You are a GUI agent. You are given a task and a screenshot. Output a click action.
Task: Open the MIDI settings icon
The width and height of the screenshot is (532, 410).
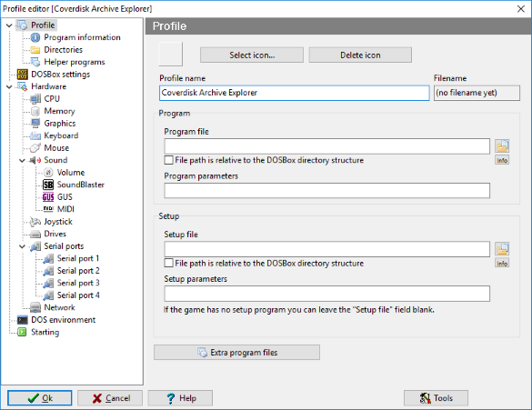click(x=48, y=209)
